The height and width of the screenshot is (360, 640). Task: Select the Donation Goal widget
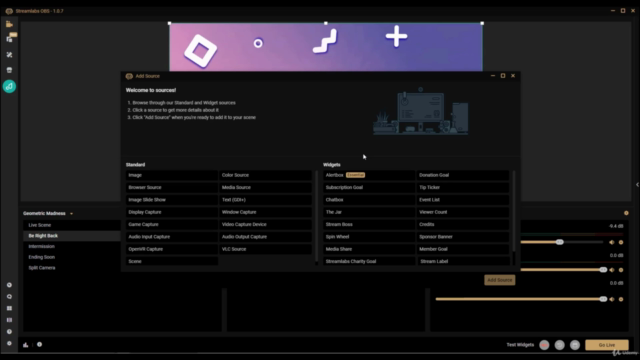click(x=463, y=175)
